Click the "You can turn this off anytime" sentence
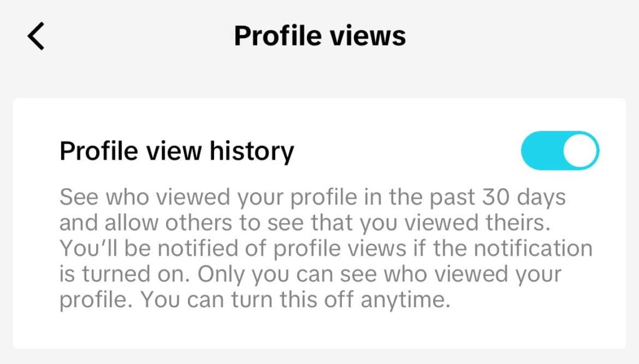The width and height of the screenshot is (639, 364). pos(294,300)
